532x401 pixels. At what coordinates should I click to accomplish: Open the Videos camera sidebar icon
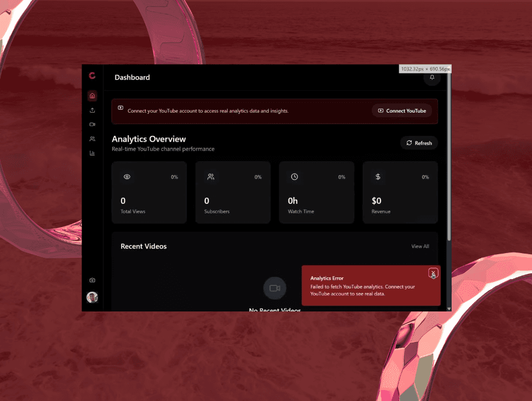(93, 124)
